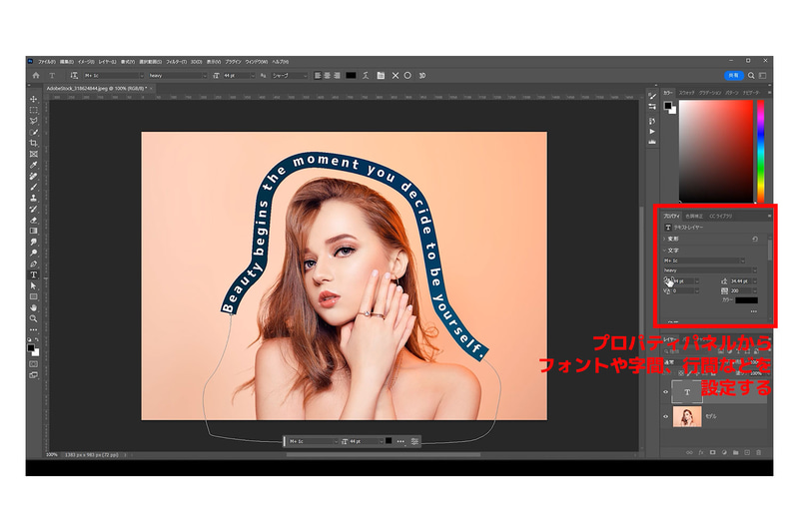This screenshot has width=799, height=532.
Task: Click the Home icon in options bar
Action: [36, 75]
